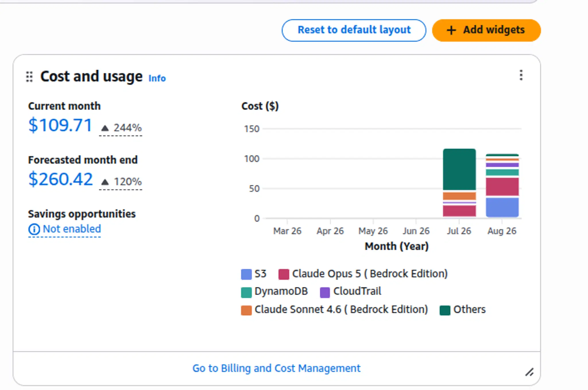Open the Cost and usage widget options menu
Screen dimensions: 588x390
(x=521, y=75)
